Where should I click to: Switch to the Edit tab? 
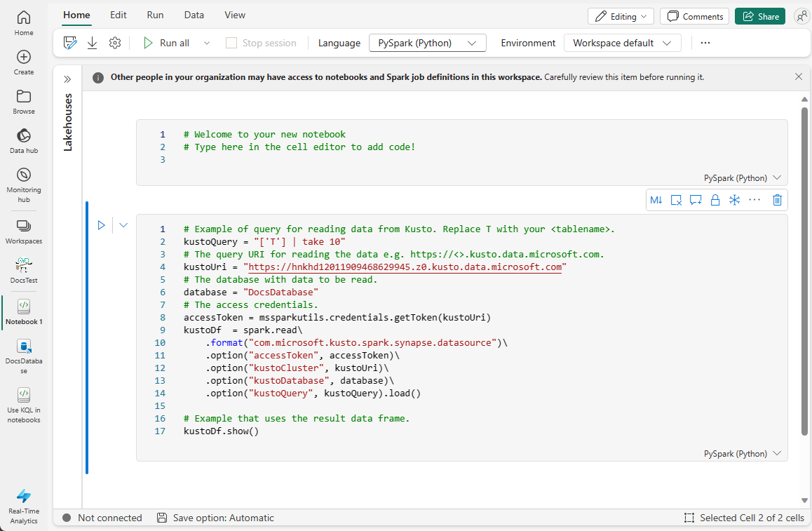118,15
